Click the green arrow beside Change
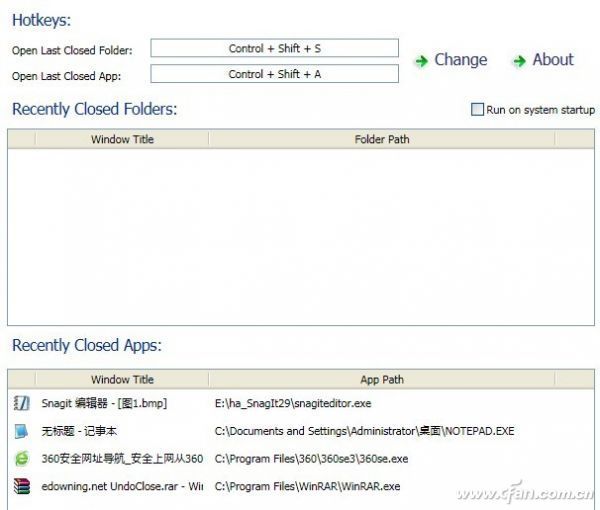Screen dimensions: 600x510 point(421,61)
